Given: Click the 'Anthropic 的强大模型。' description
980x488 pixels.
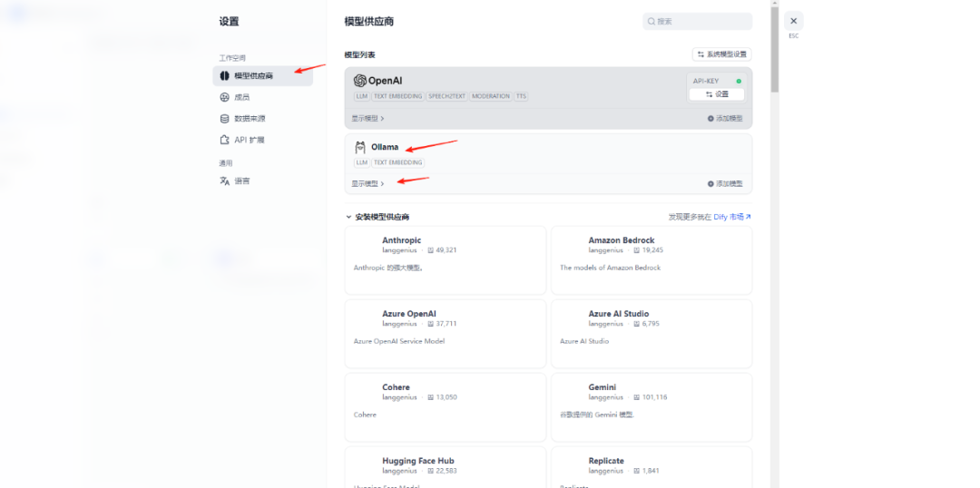Looking at the screenshot, I should click(388, 268).
